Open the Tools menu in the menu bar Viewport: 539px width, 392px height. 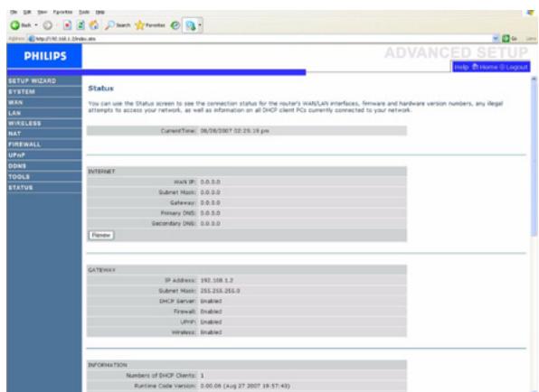click(x=84, y=12)
